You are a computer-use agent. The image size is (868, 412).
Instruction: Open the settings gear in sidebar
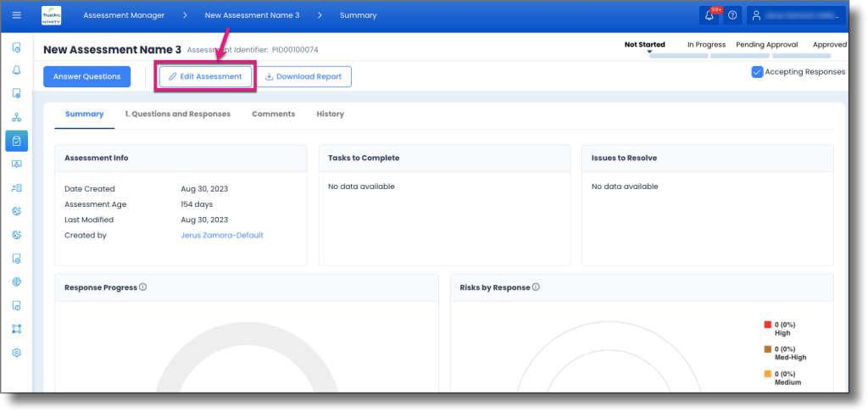point(17,353)
